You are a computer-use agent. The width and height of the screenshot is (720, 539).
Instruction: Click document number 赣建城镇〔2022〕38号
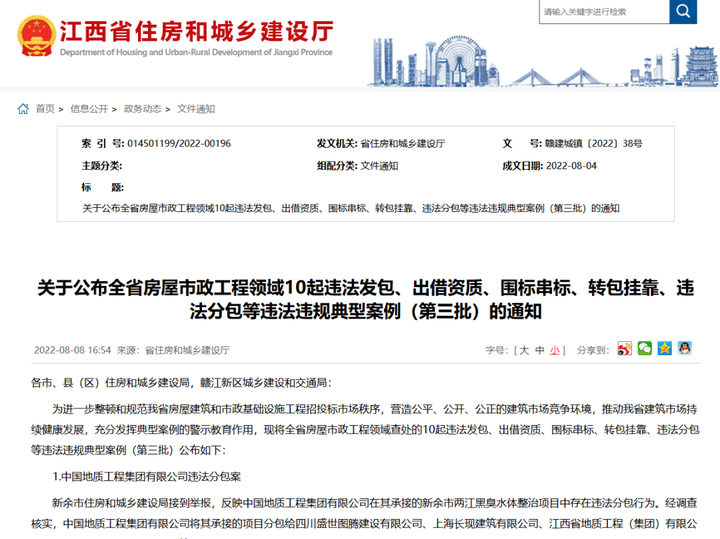click(593, 143)
